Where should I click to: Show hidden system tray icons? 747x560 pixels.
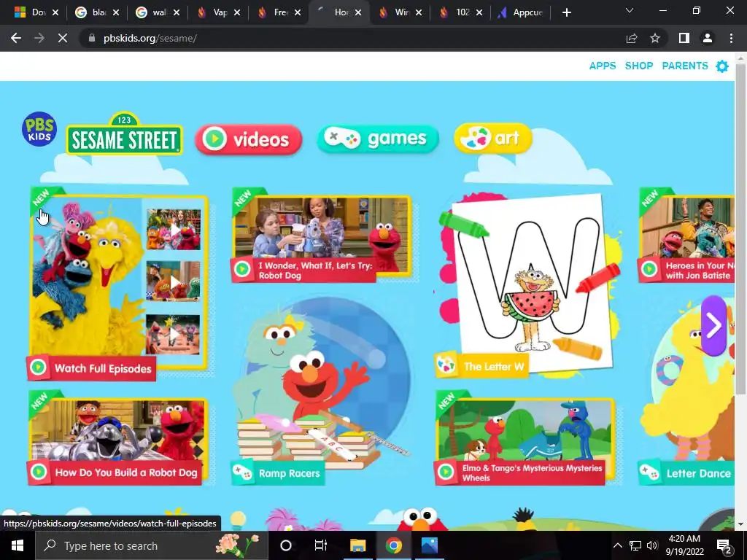(x=617, y=545)
